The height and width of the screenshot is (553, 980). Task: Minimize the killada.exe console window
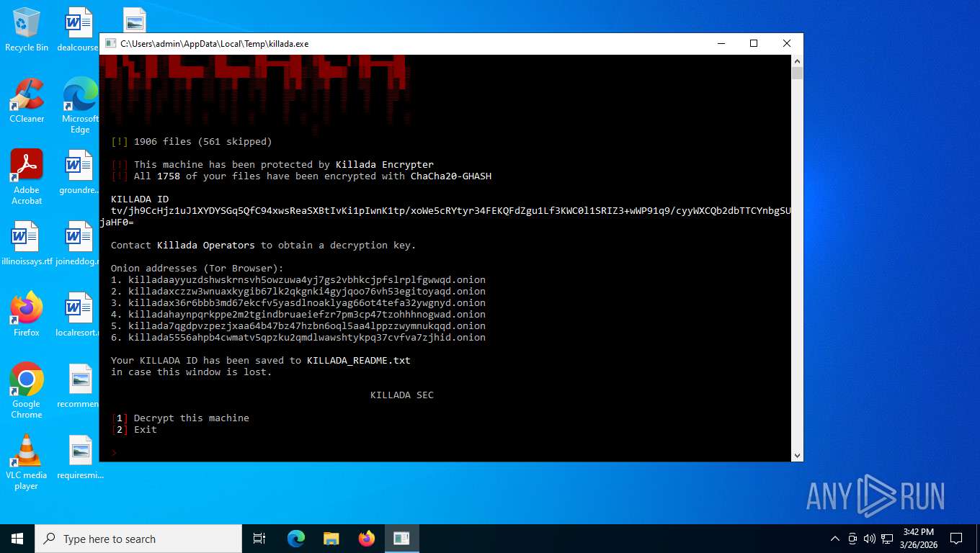pos(721,44)
